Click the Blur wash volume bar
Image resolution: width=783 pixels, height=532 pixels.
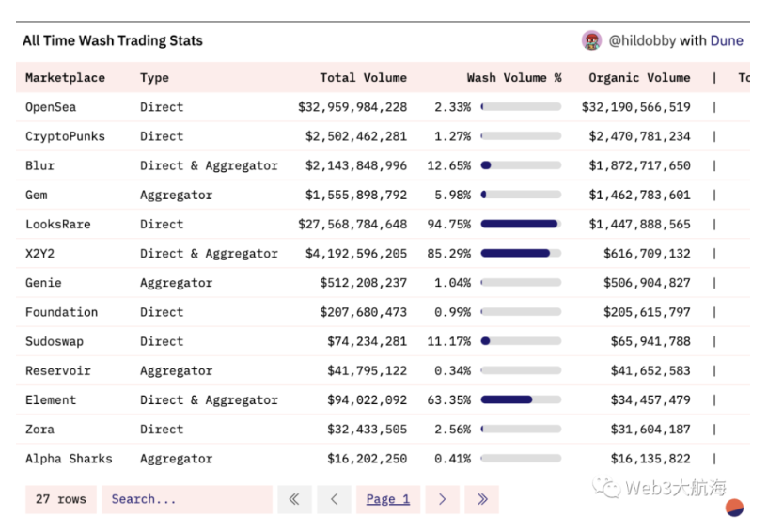(521, 165)
